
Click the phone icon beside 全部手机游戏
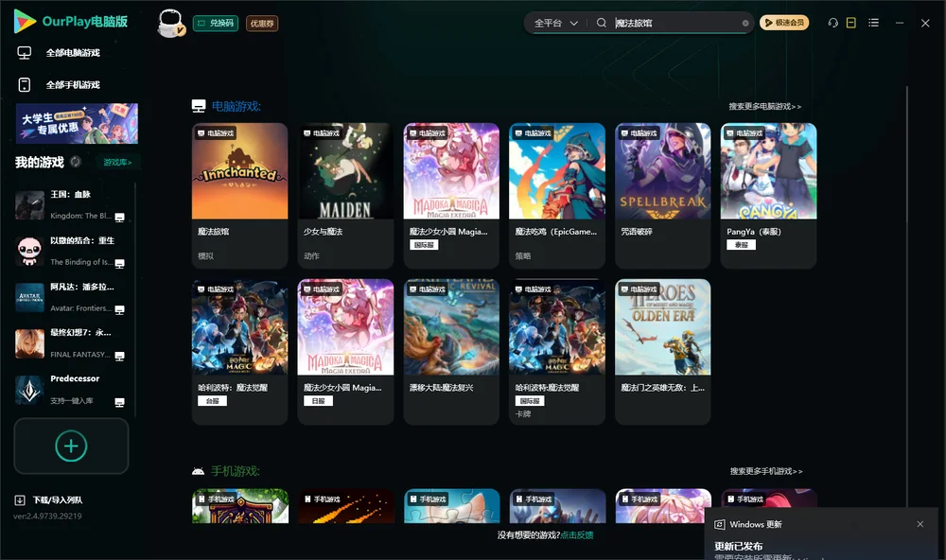click(25, 85)
